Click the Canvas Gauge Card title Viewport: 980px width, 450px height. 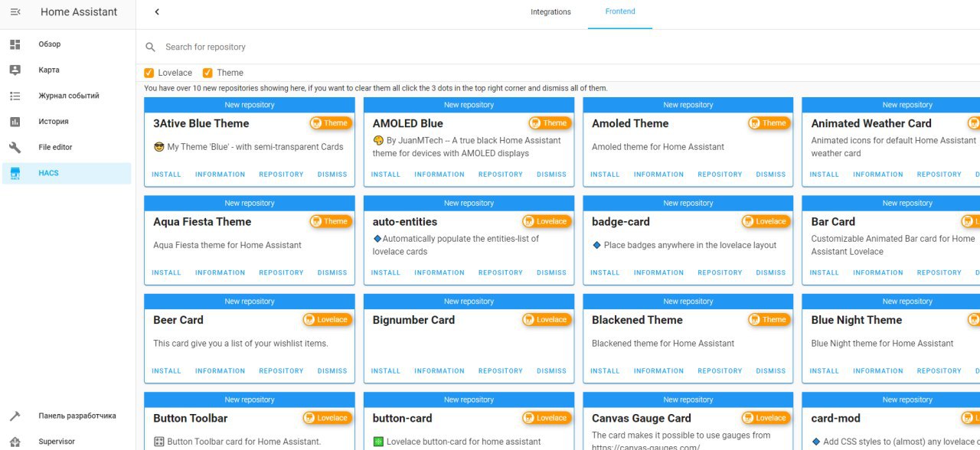pyautogui.click(x=642, y=419)
